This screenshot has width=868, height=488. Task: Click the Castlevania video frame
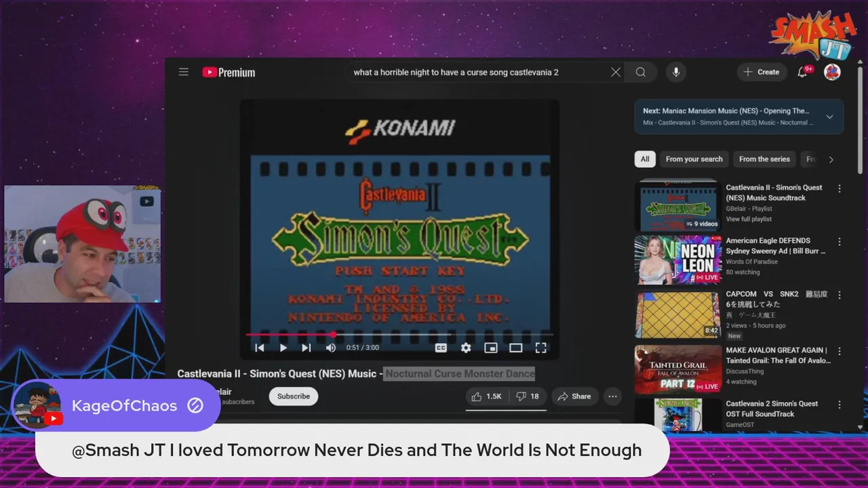pyautogui.click(x=399, y=229)
